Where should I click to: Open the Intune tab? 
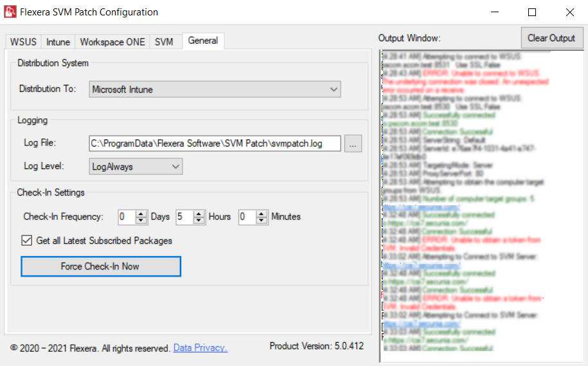(58, 42)
